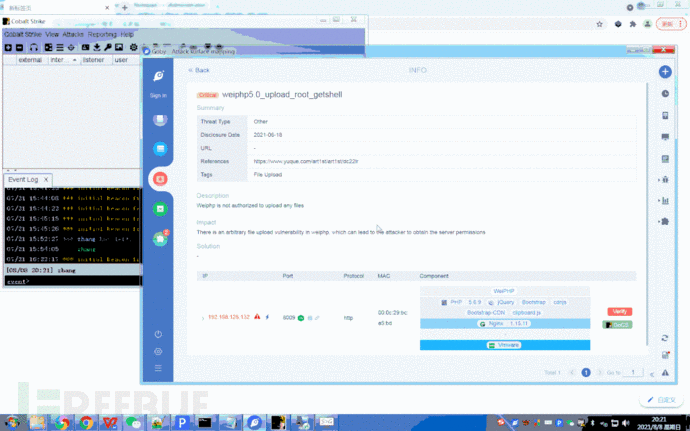Open the Help menu in Cobalt Strike

pyautogui.click(x=127, y=34)
